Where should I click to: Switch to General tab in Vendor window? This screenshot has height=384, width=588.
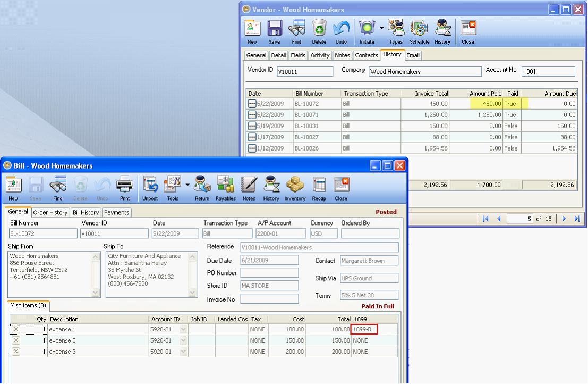pyautogui.click(x=257, y=55)
